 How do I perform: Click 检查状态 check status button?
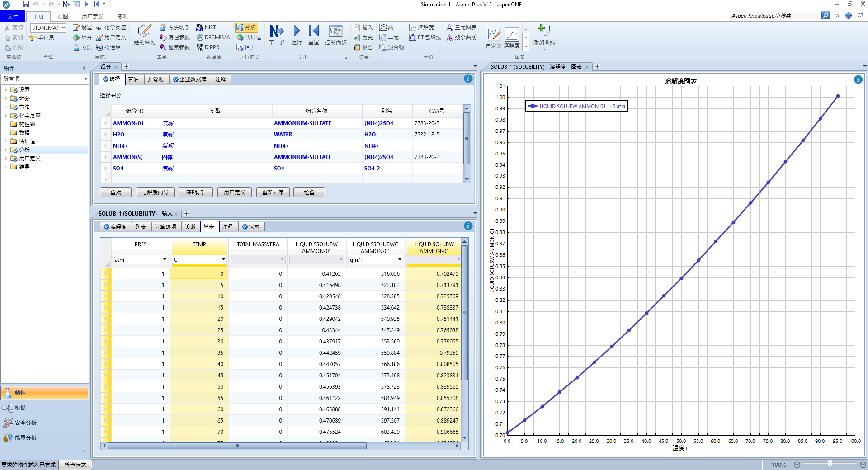[x=75, y=465]
